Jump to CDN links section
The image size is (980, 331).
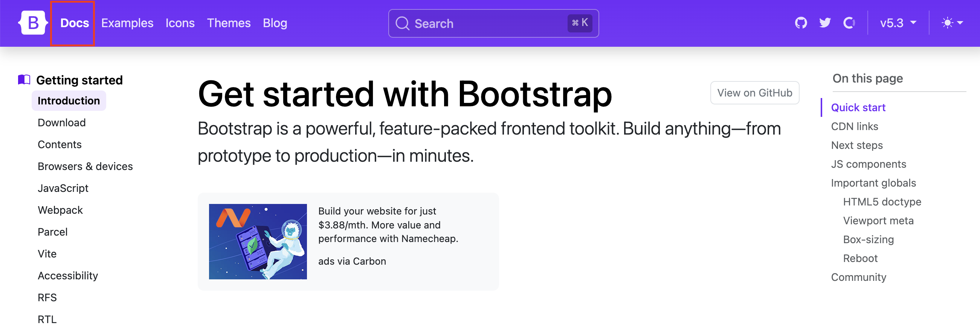coord(855,126)
